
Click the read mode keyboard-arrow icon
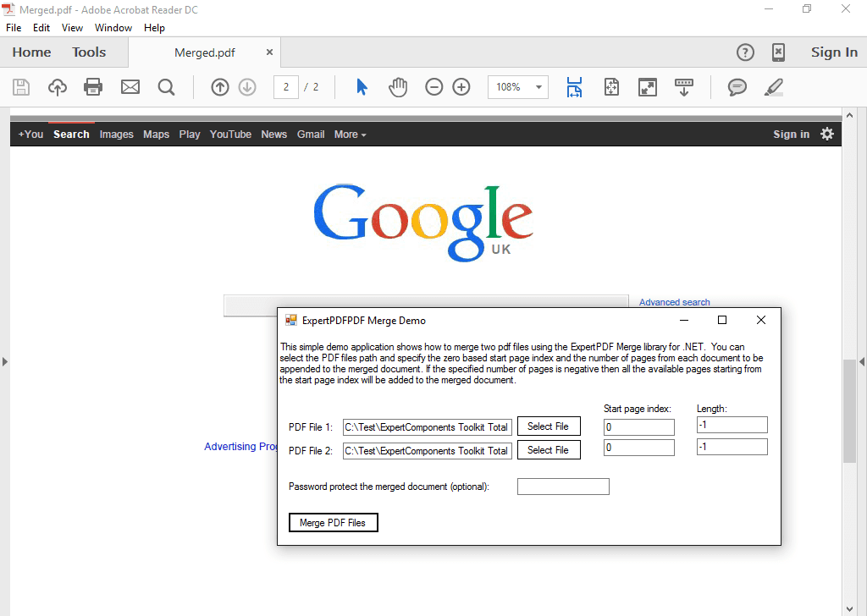(x=684, y=87)
